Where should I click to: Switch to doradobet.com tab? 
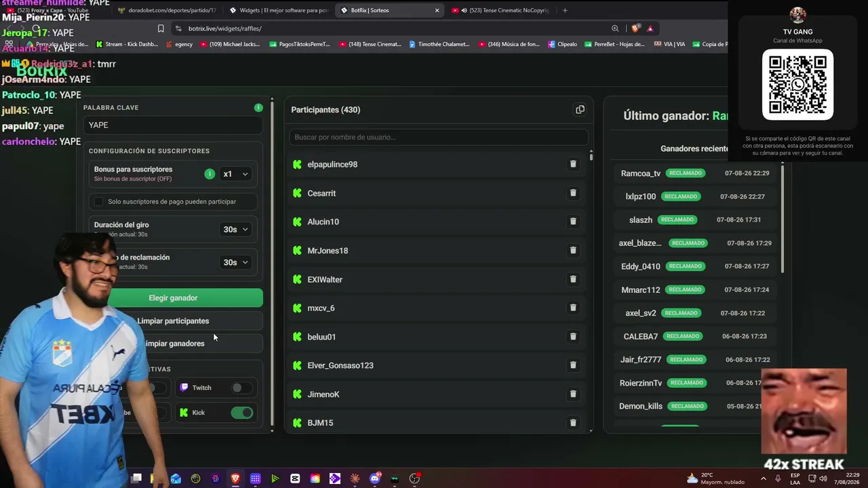tap(167, 10)
